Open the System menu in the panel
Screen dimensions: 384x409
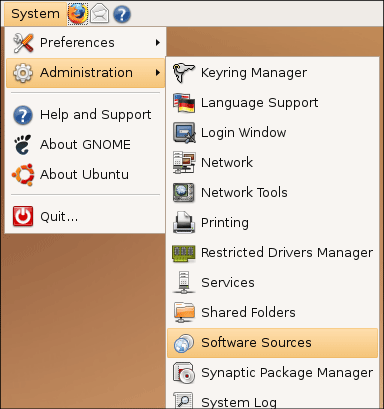(35, 14)
